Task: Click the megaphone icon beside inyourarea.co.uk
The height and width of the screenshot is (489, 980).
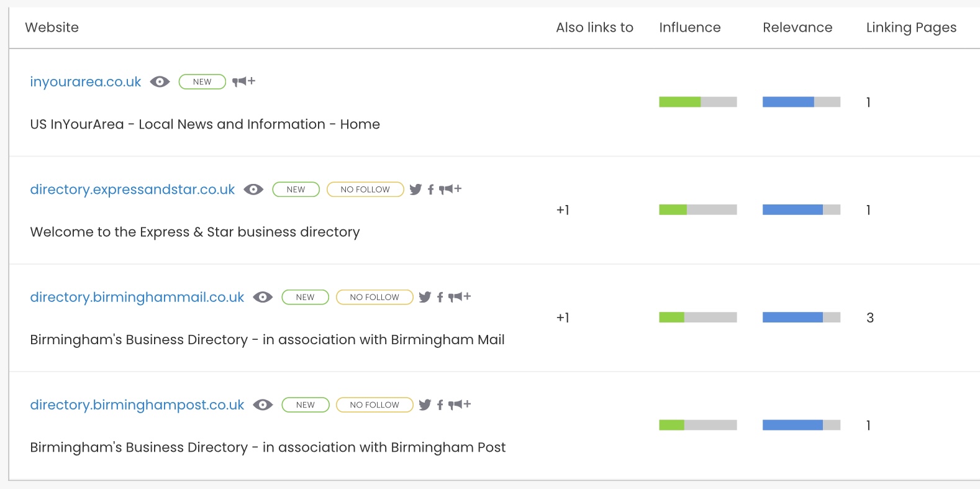Action: coord(243,81)
